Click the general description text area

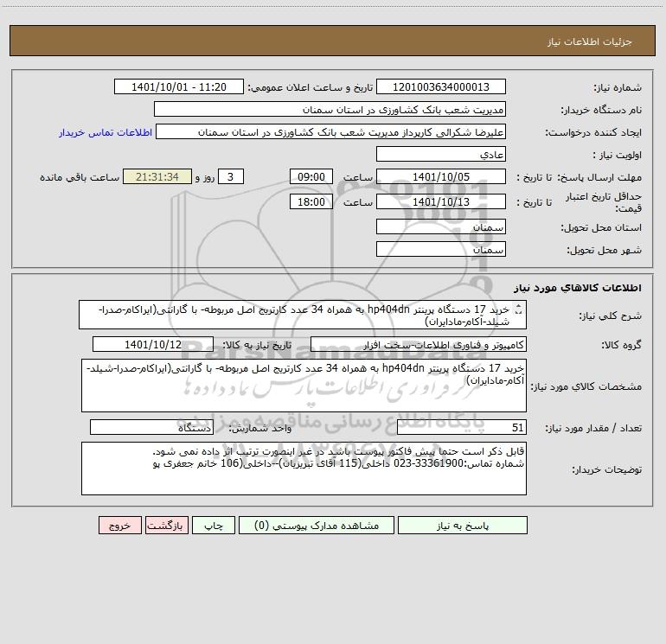click(303, 315)
